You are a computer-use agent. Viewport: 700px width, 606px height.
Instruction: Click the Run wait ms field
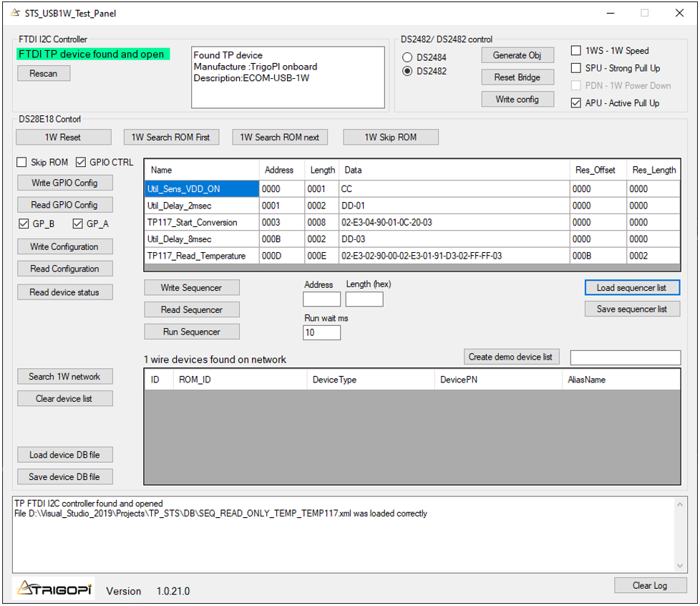(321, 332)
